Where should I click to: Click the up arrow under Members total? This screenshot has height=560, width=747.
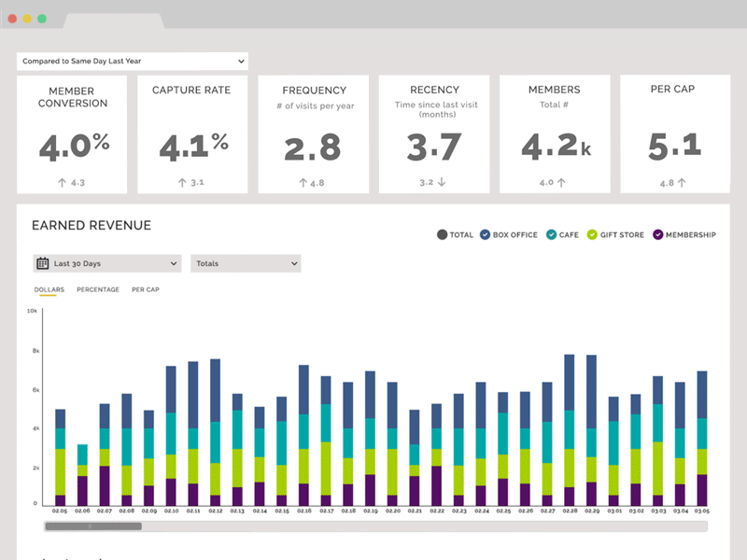click(x=562, y=183)
